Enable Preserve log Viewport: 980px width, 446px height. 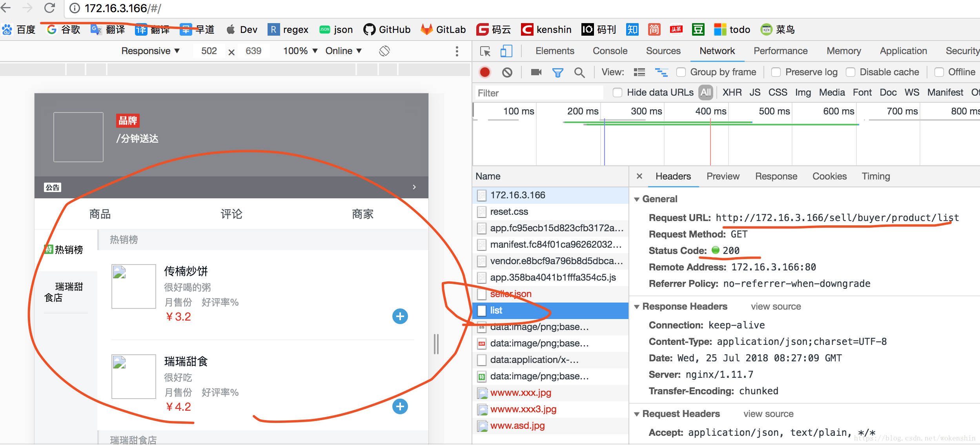click(776, 72)
